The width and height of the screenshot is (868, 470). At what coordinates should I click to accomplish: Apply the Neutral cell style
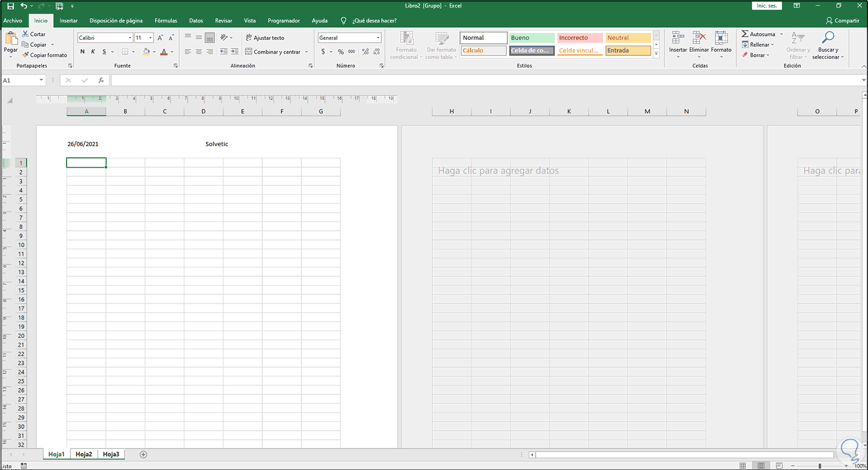[628, 38]
